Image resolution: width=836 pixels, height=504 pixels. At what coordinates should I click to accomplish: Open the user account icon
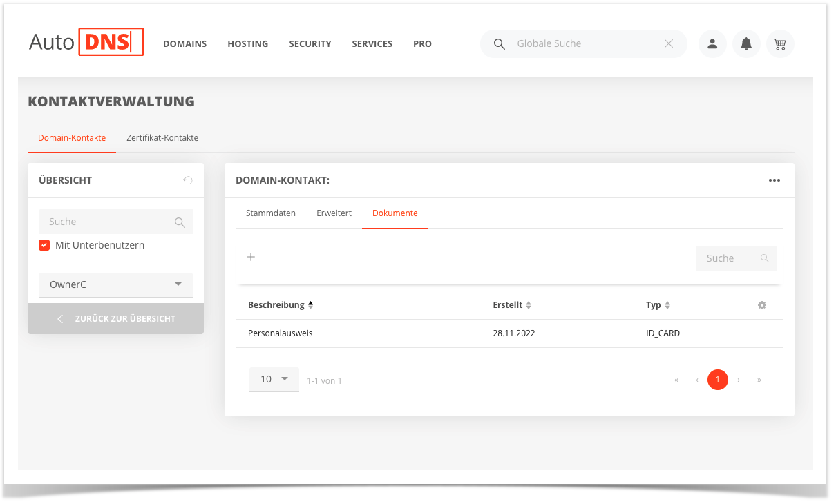[712, 43]
